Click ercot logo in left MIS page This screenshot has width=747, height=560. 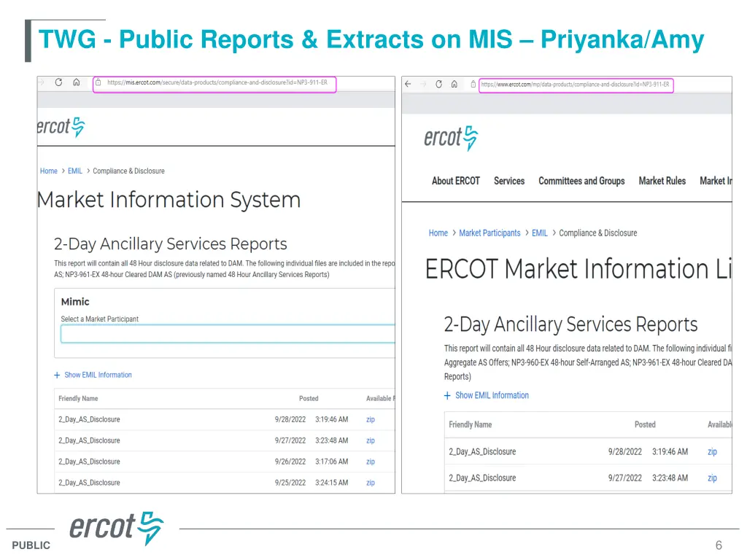click(x=61, y=127)
